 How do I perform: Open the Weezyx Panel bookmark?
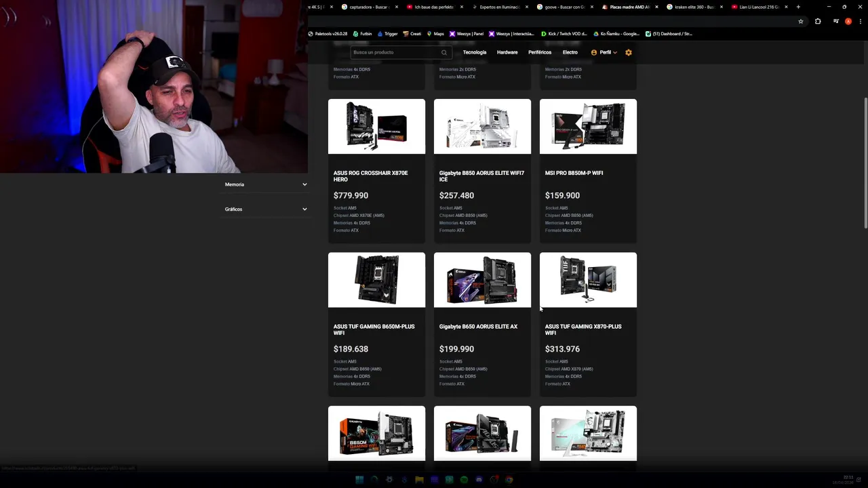click(467, 33)
